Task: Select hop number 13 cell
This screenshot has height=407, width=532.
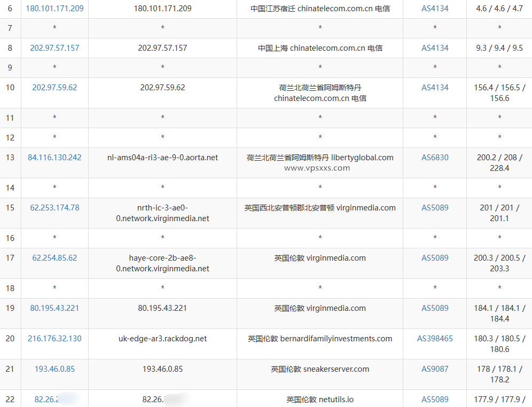Action: (x=10, y=163)
